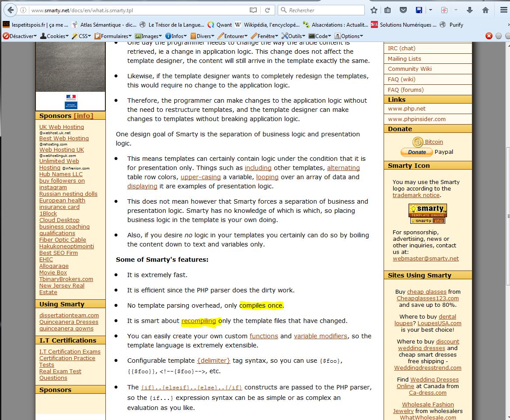Open the trademark notice link
Image resolution: width=510 pixels, height=420 pixels.
[416, 195]
